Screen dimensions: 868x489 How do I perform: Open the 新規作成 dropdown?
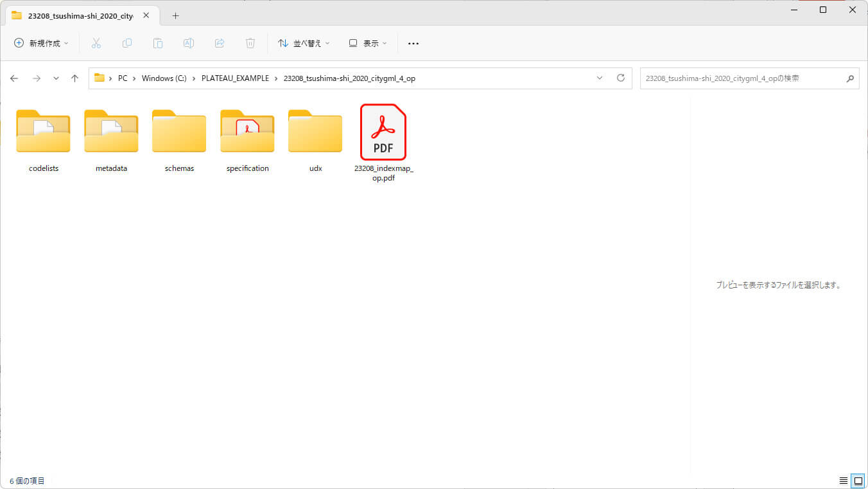click(41, 43)
